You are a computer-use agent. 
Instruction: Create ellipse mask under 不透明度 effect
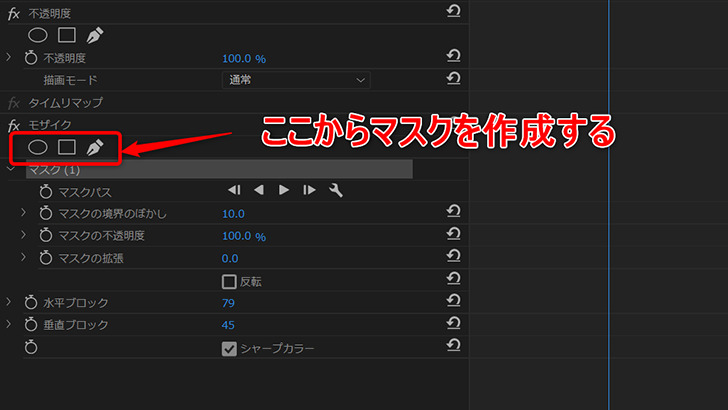pyautogui.click(x=38, y=35)
